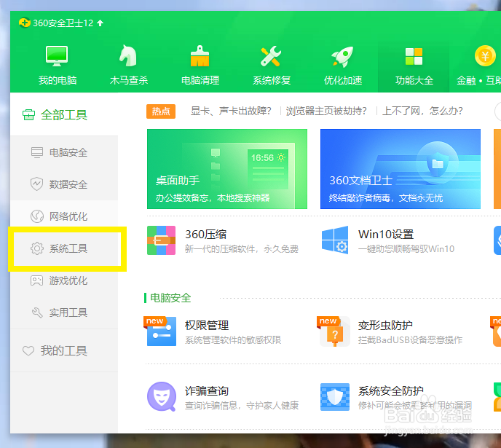
Task: Click the green 电脑安全 section heading
Action: 170,298
